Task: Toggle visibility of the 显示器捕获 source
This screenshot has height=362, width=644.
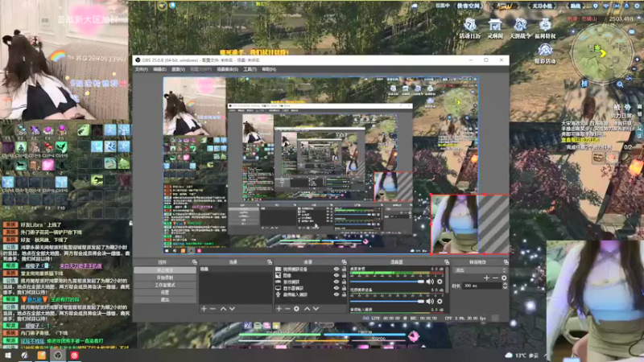Action: coord(336,288)
